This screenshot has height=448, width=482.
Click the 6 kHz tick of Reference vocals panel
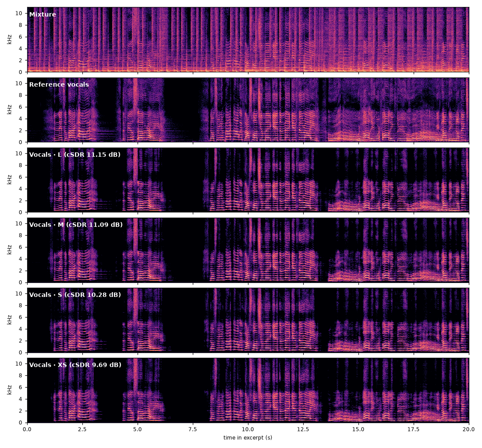[x=21, y=107]
